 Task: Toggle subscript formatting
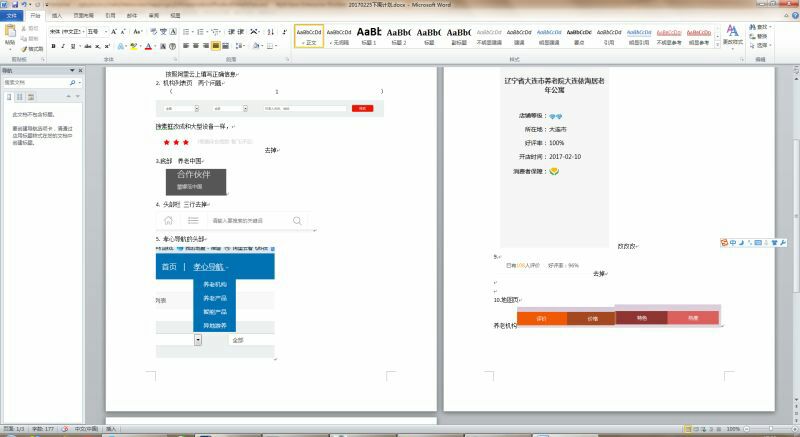pos(97,46)
